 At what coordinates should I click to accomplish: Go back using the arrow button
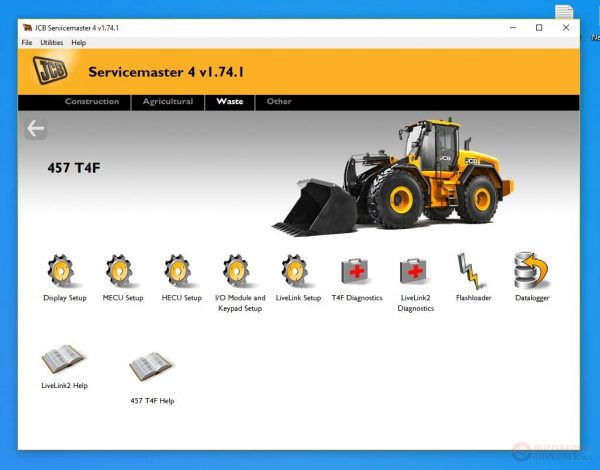pos(36,129)
